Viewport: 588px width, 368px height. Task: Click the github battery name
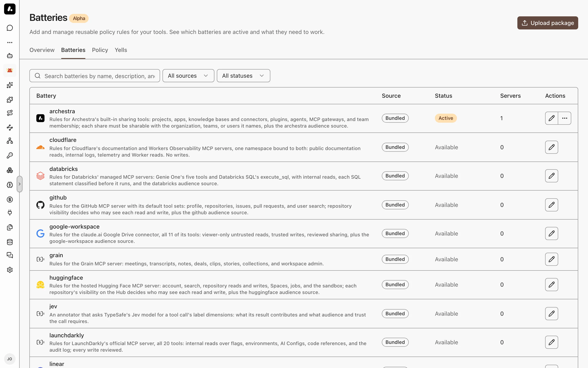point(58,198)
